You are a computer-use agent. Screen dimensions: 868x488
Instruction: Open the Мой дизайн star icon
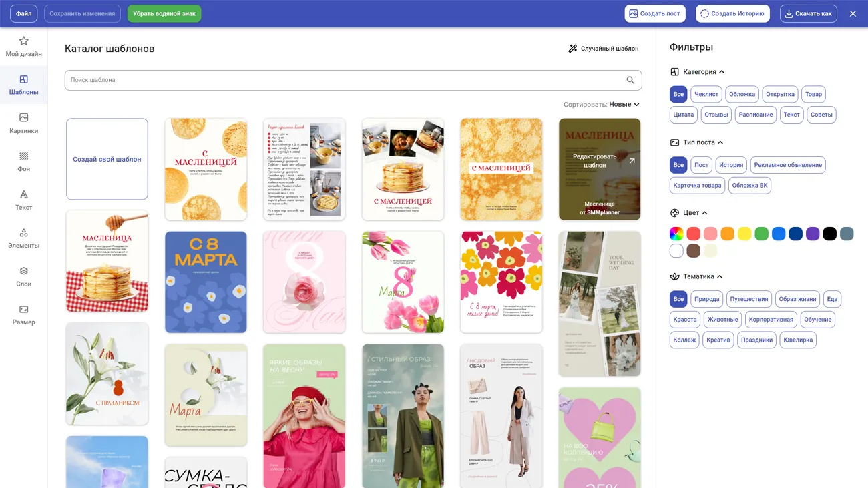pos(23,41)
